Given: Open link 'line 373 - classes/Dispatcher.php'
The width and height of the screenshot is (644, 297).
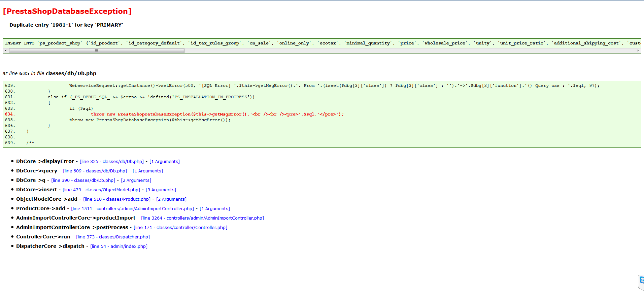Looking at the screenshot, I should point(113,237).
